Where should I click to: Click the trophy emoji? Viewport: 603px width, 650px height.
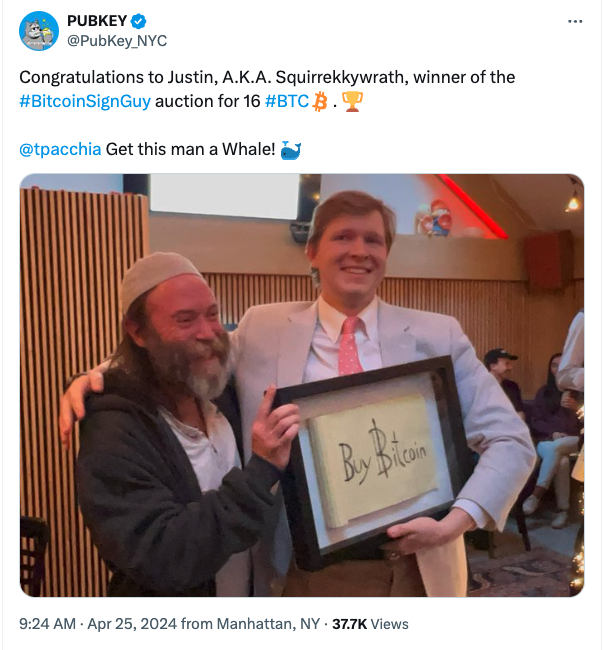352,102
